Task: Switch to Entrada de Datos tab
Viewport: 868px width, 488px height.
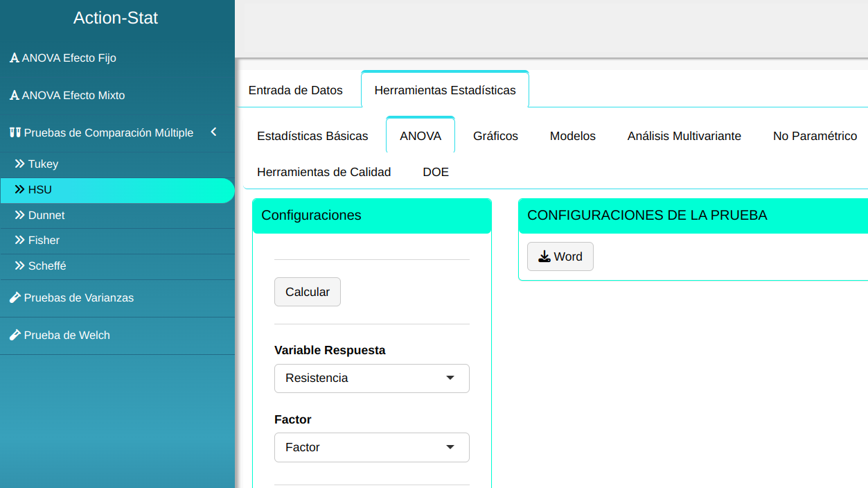Action: tap(296, 90)
